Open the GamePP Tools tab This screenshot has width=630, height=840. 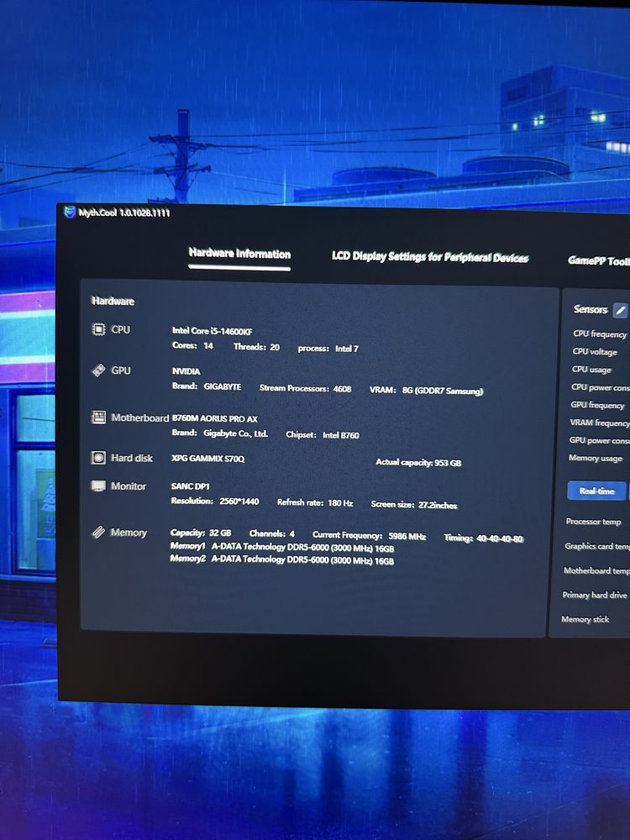click(x=599, y=261)
